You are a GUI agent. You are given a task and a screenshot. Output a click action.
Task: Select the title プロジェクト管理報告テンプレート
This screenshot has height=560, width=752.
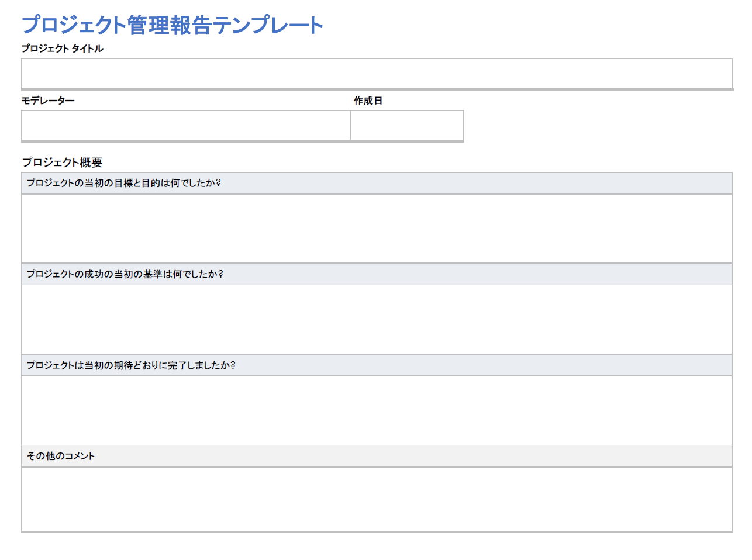pos(173,25)
